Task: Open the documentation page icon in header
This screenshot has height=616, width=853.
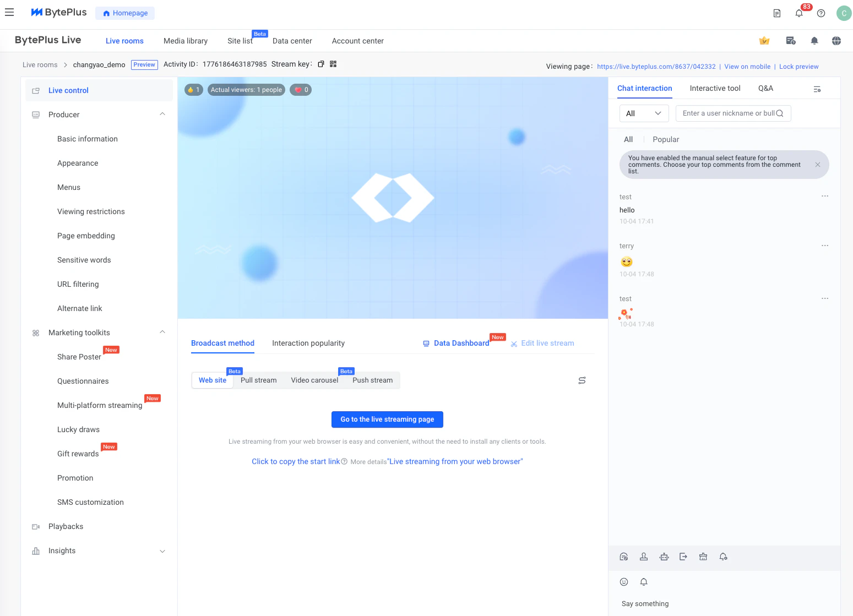Action: pyautogui.click(x=777, y=13)
